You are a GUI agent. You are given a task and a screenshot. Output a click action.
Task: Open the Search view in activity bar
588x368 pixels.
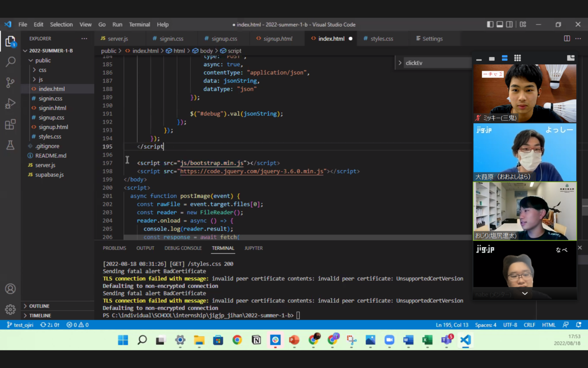click(10, 62)
